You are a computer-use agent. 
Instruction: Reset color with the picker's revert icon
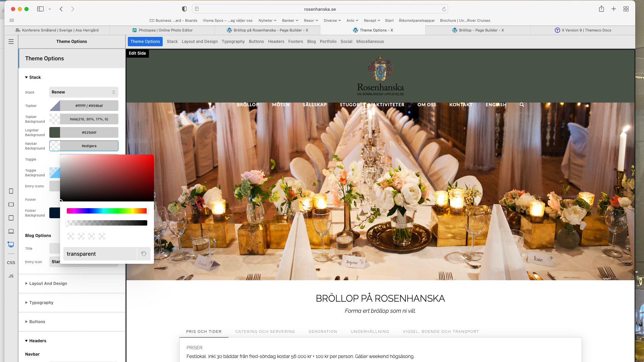tap(144, 254)
